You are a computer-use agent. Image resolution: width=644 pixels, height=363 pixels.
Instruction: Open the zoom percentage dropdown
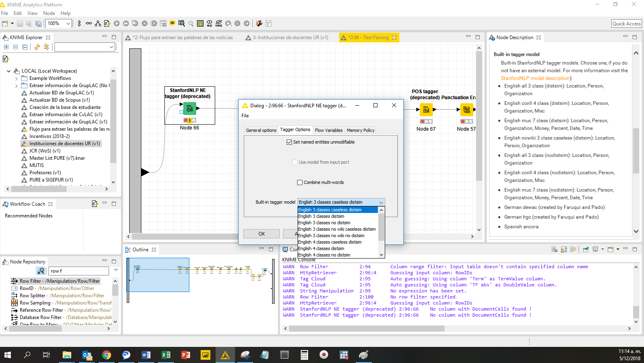[68, 23]
